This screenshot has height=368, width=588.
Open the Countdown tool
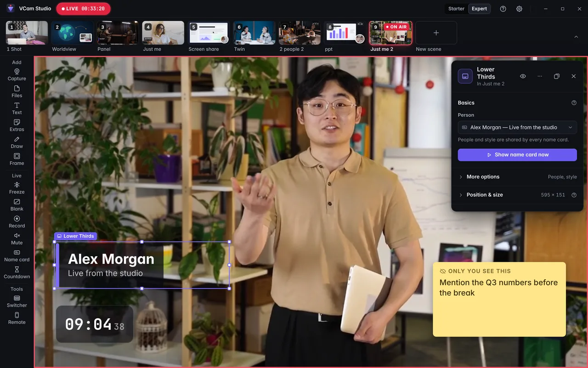17,273
